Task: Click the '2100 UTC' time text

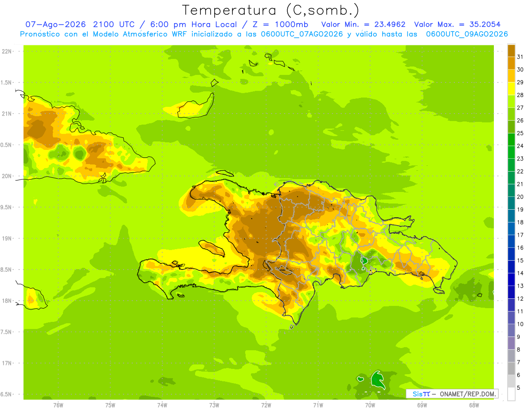Action: [115, 24]
